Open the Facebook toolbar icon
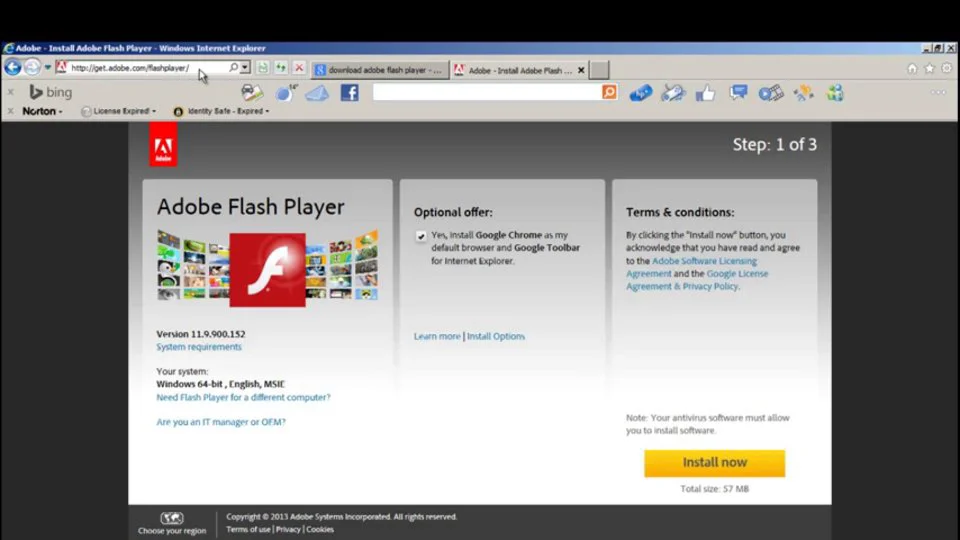Image resolution: width=960 pixels, height=540 pixels. [350, 93]
